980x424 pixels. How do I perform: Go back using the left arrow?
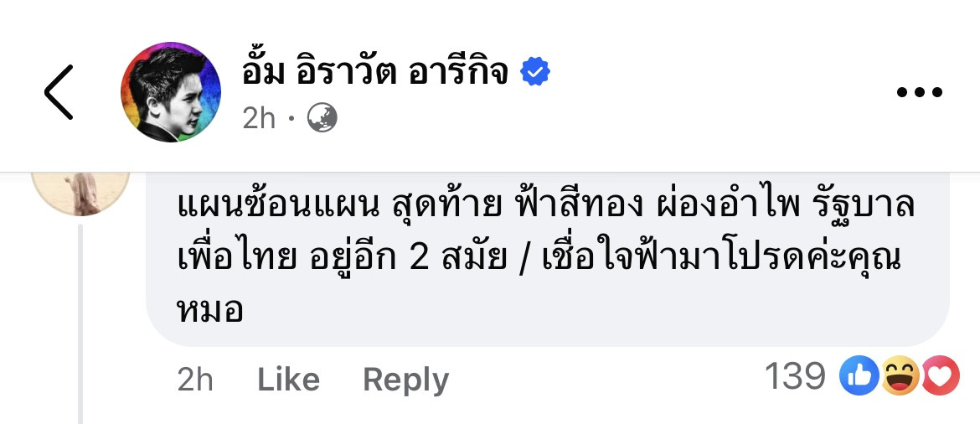point(59,92)
